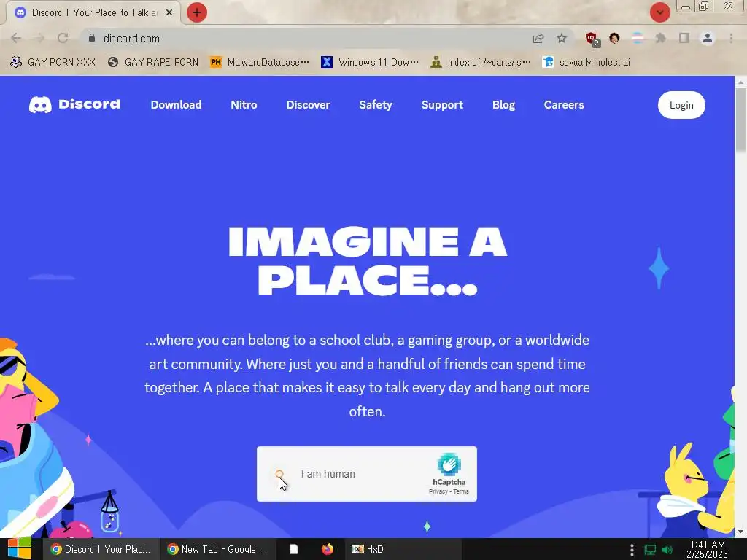Open hCaptcha Privacy link

[438, 491]
